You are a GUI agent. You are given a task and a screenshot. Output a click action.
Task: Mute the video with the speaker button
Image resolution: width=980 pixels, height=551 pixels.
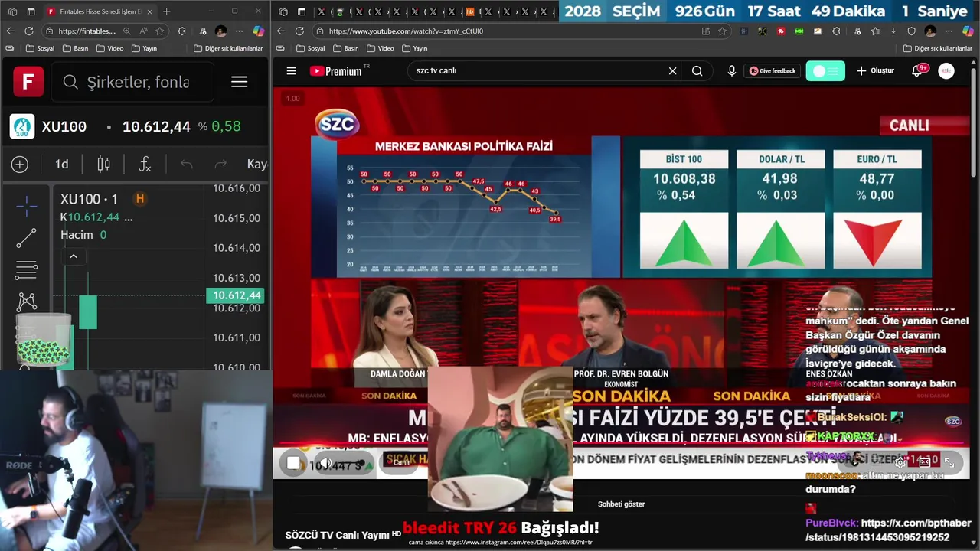point(325,463)
